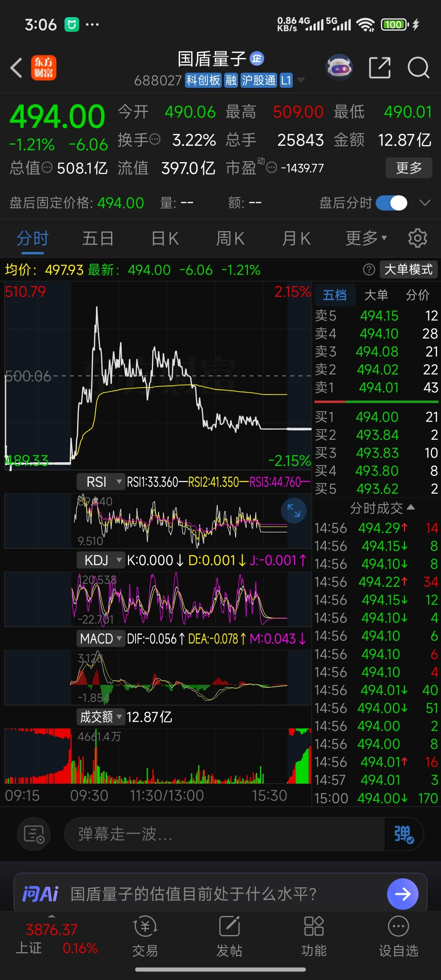Open chart settings gear icon
Image resolution: width=441 pixels, height=980 pixels.
click(x=418, y=238)
